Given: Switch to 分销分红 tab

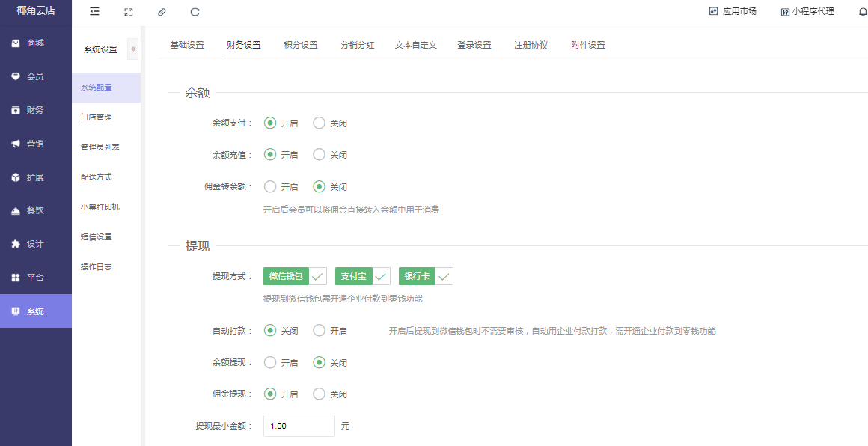Looking at the screenshot, I should (x=358, y=45).
